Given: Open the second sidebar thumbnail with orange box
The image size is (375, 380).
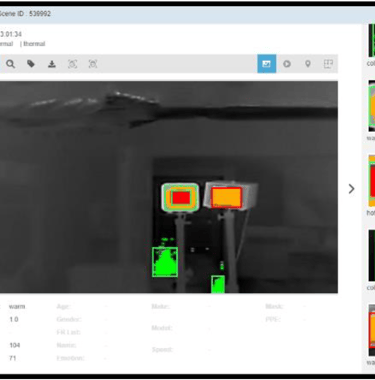Looking at the screenshot, I should 371,106.
